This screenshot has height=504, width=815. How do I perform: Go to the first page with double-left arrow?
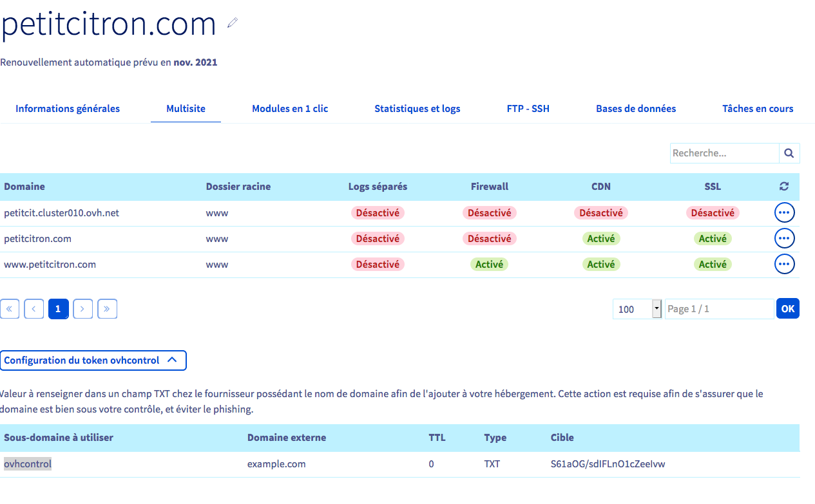[10, 309]
